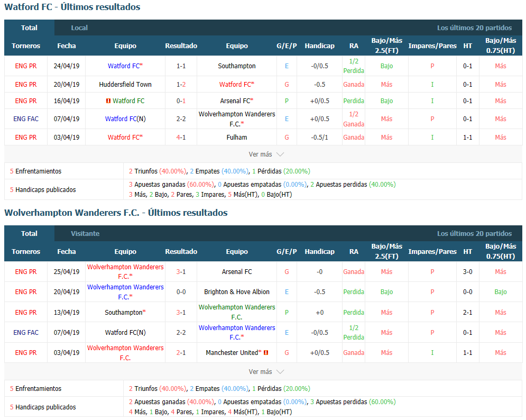This screenshot has height=420, width=526.
Task: Open ENG PR tournament on the 25/04/19 row
Action: 26,271
